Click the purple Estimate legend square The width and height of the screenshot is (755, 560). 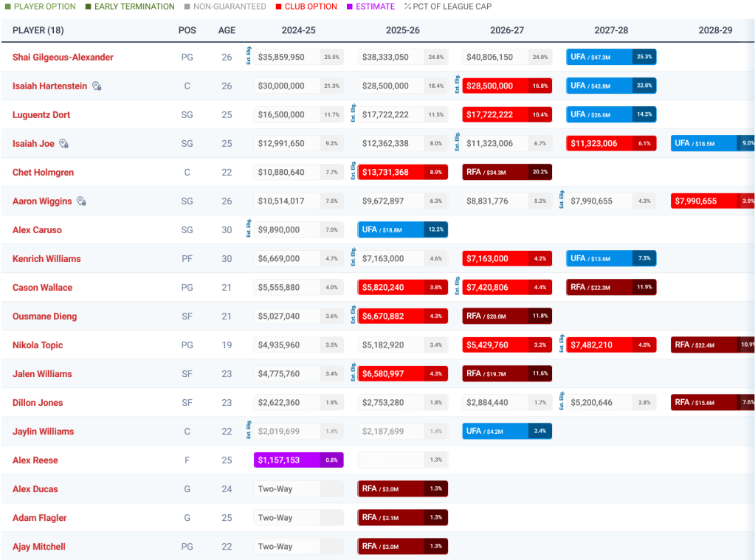(x=349, y=7)
